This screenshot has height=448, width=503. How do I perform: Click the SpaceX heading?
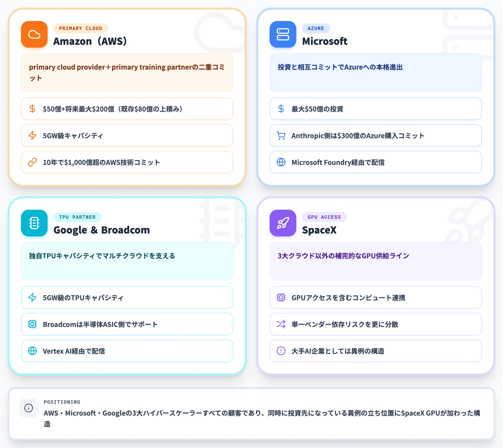[x=319, y=230]
